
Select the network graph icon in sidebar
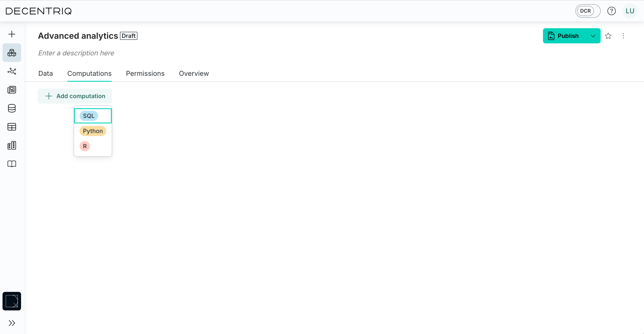coord(12,71)
